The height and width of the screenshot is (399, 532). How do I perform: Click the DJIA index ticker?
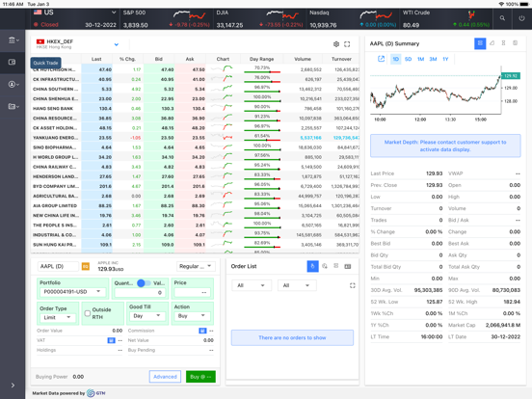pos(259,18)
